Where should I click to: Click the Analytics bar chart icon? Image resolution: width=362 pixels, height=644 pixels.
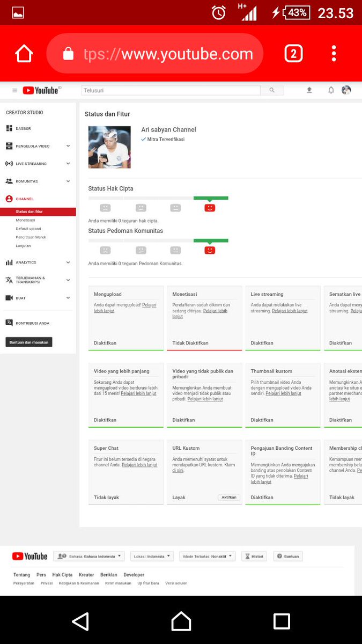pos(9,262)
